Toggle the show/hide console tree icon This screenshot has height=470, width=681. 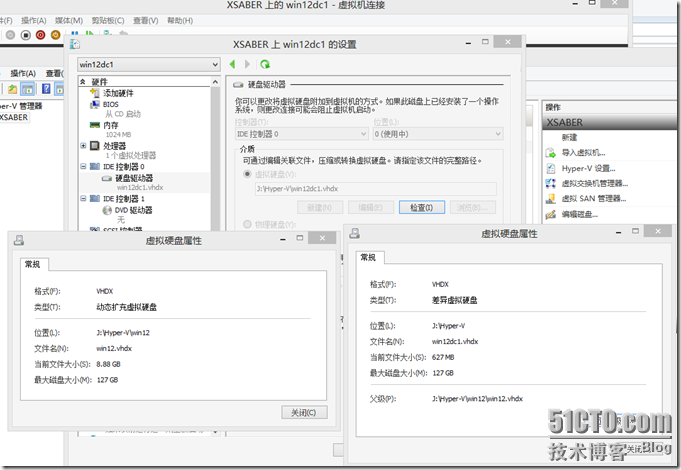coord(28,89)
